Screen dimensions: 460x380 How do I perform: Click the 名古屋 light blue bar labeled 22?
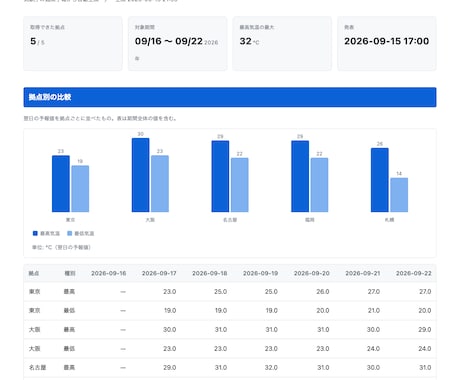pos(239,185)
